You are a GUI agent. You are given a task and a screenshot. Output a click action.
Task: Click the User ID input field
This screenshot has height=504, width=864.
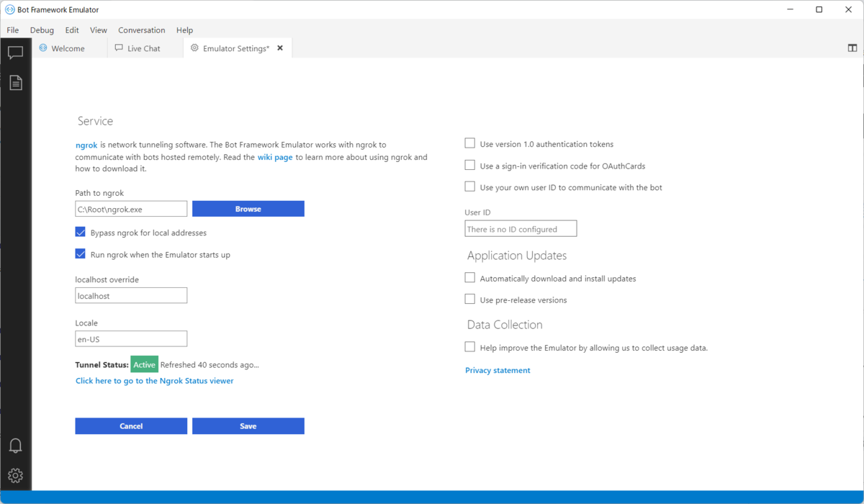521,228
